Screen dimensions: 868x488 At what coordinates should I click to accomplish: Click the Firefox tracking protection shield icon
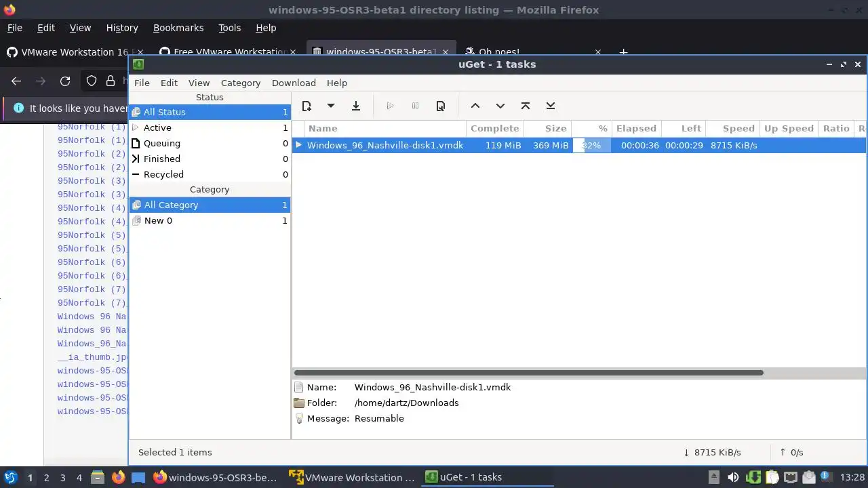pyautogui.click(x=92, y=81)
